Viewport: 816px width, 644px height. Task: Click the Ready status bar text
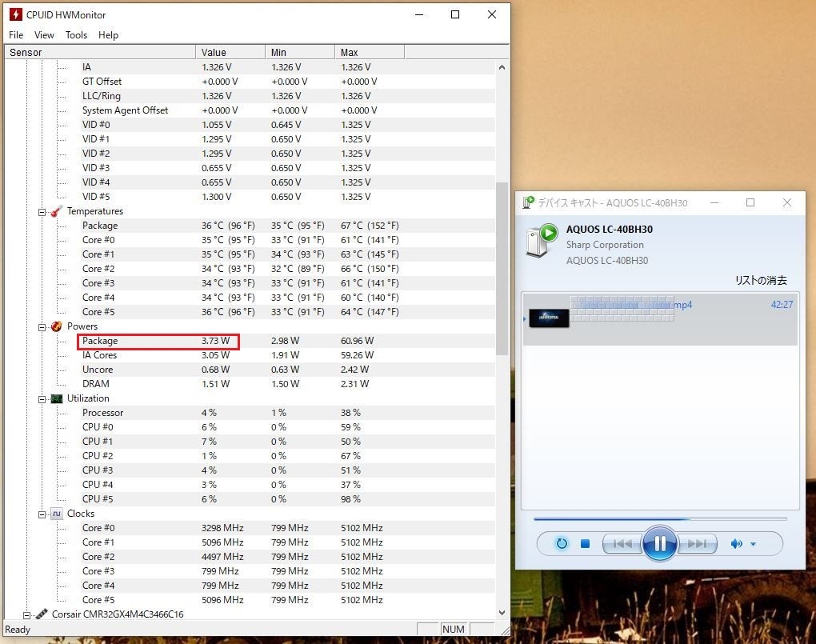click(18, 630)
